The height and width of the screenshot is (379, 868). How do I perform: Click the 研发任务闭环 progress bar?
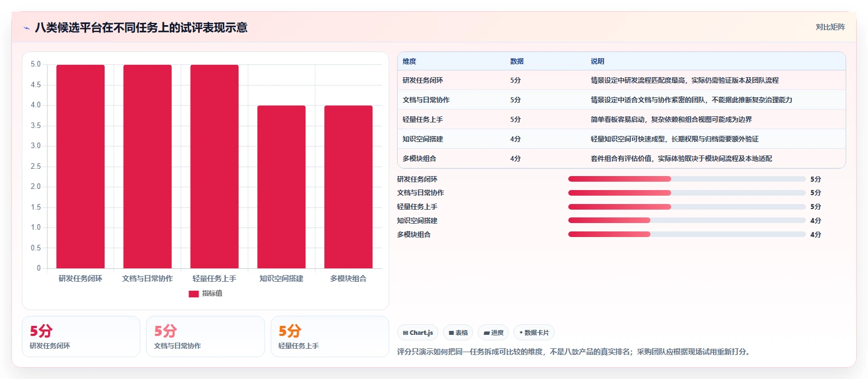pyautogui.click(x=687, y=179)
